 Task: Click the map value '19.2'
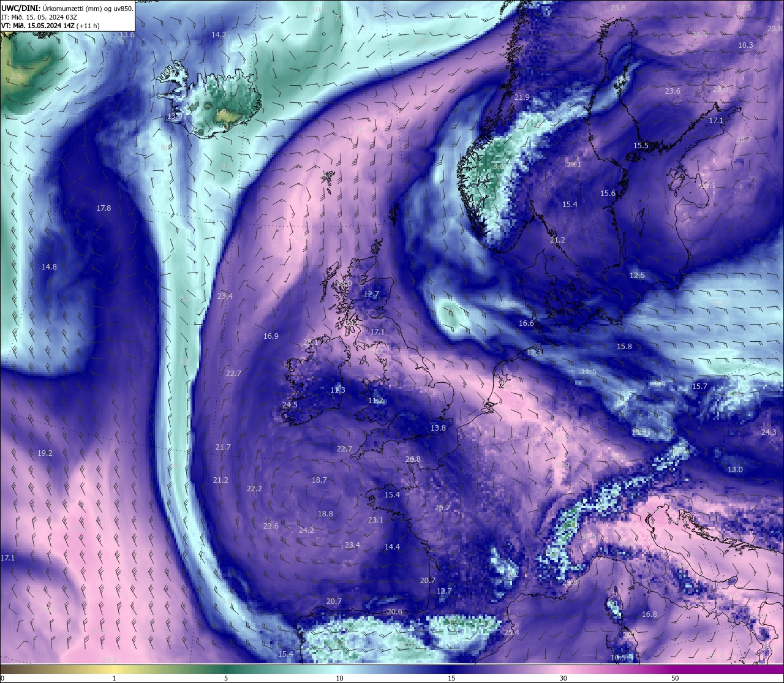45,453
